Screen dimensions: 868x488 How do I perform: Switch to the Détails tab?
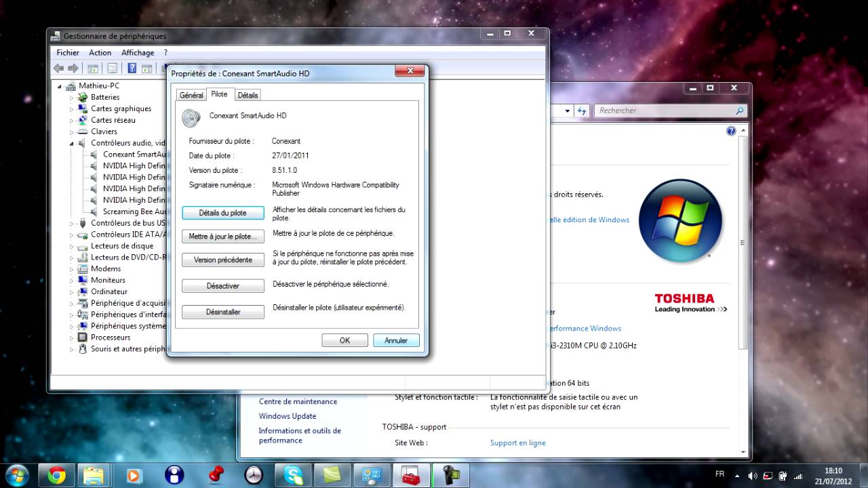click(x=248, y=96)
